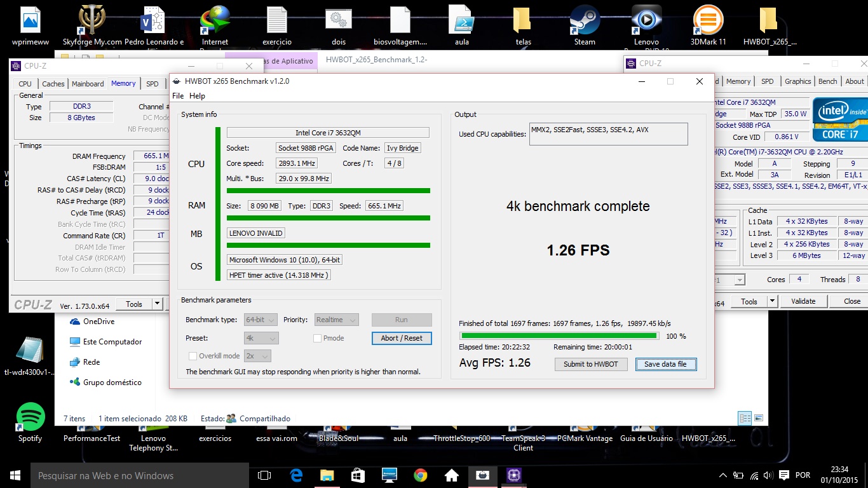Open About tab in right CPU-Z
The image size is (868, 488).
(854, 81)
